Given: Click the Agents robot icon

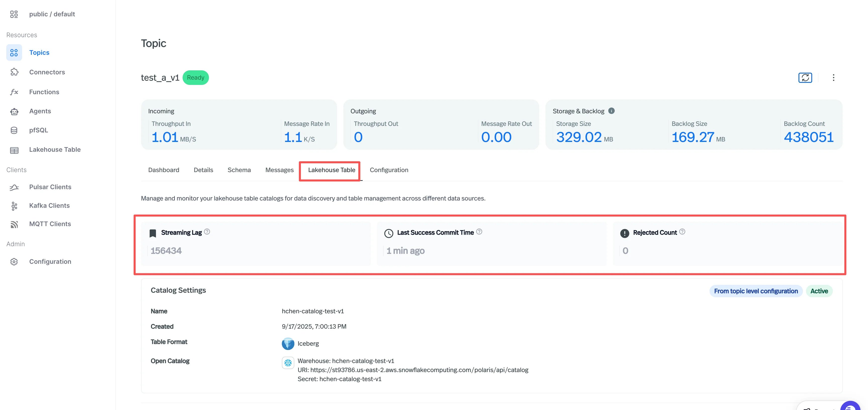Looking at the screenshot, I should pos(14,111).
